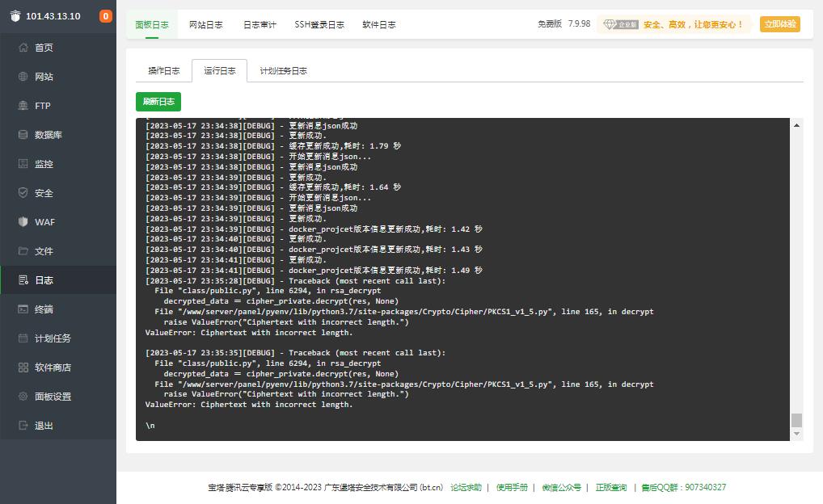This screenshot has height=504, width=823.
Task: Click the globe icon beside 网站
Action: point(23,77)
